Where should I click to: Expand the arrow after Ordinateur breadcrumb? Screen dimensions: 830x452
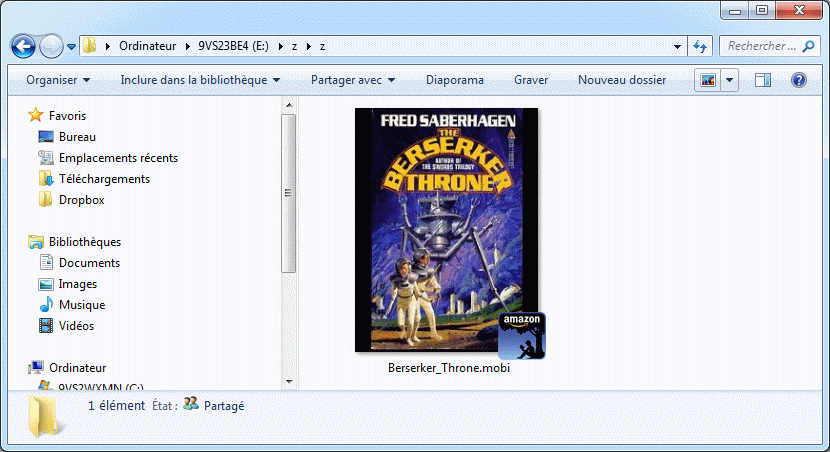[x=187, y=47]
